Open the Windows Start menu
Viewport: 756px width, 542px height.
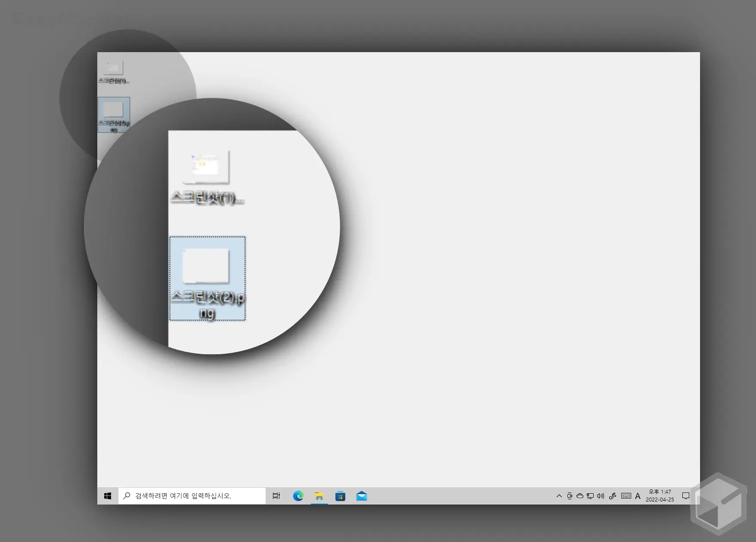[108, 496]
